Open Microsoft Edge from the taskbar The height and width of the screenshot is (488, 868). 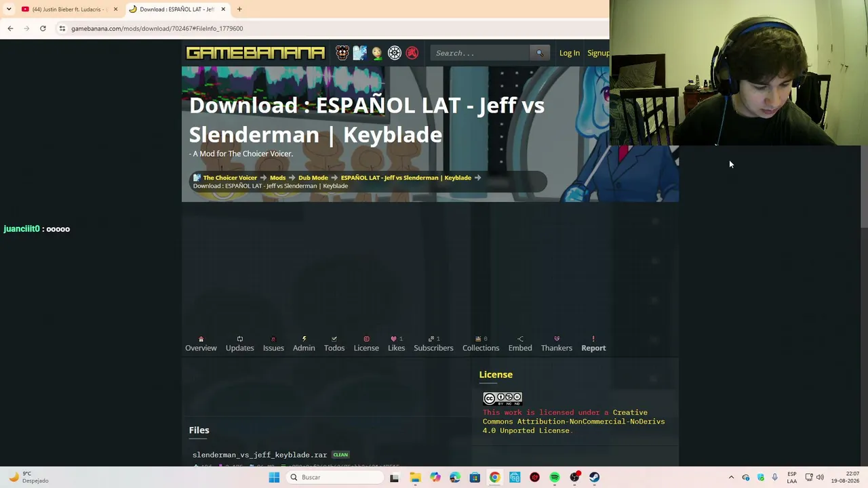pyautogui.click(x=454, y=477)
